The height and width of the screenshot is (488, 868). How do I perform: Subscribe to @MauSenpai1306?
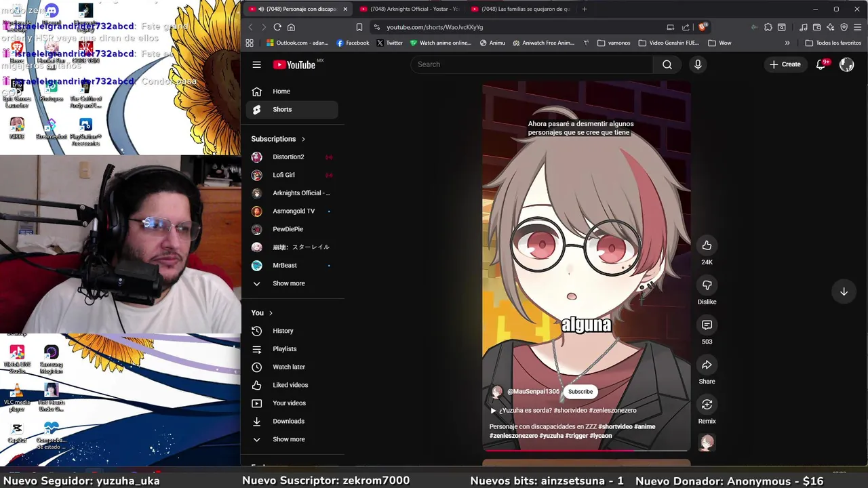[x=580, y=392]
